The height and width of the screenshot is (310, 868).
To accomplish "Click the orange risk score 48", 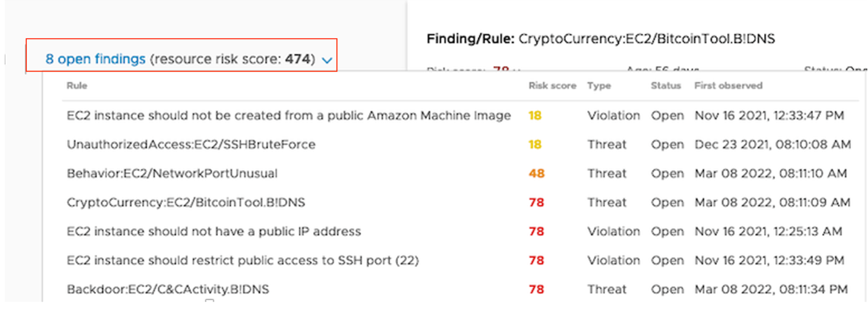I will click(x=536, y=173).
